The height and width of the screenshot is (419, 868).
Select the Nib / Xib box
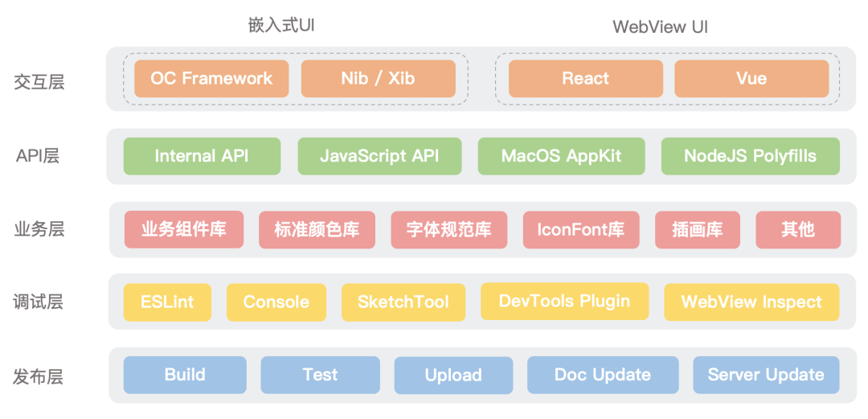378,79
